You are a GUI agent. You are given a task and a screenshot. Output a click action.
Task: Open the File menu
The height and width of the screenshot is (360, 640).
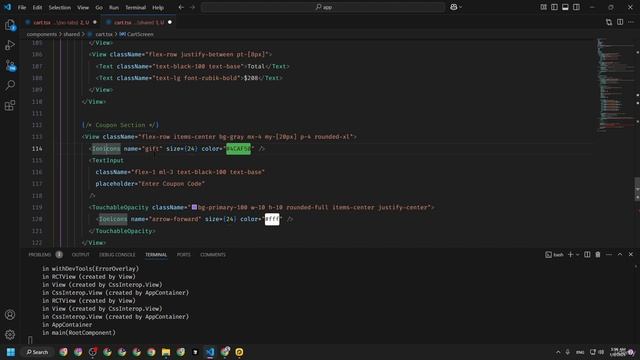pos(22,7)
